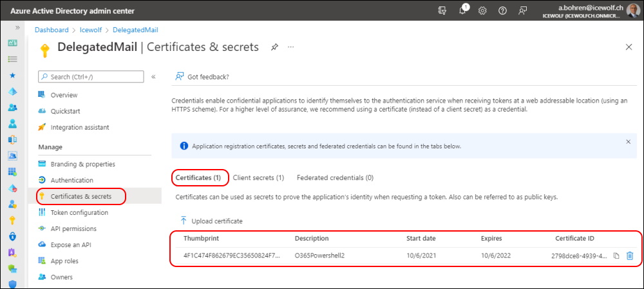Click the Description column header

tap(312, 239)
